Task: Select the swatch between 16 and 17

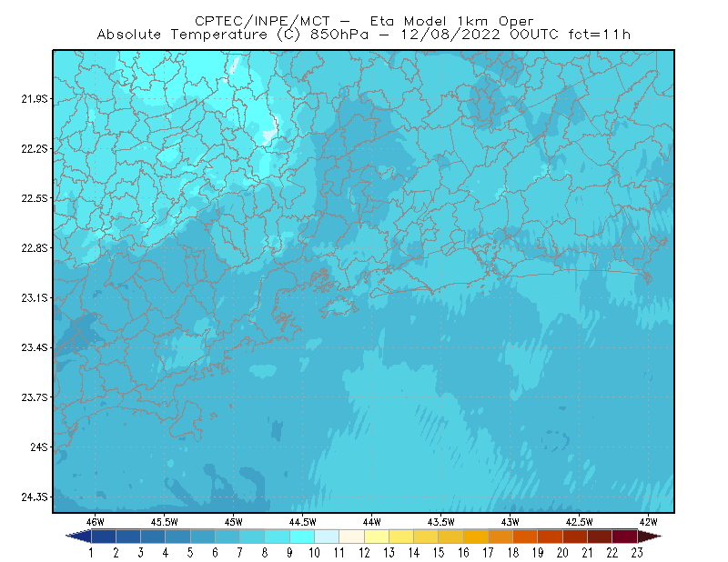Action: [476, 537]
